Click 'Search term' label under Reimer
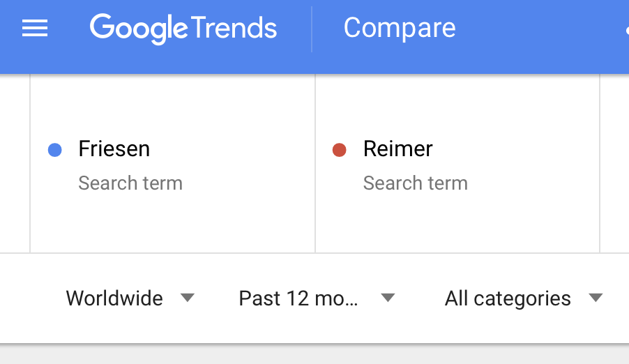629x364 pixels. coord(416,183)
